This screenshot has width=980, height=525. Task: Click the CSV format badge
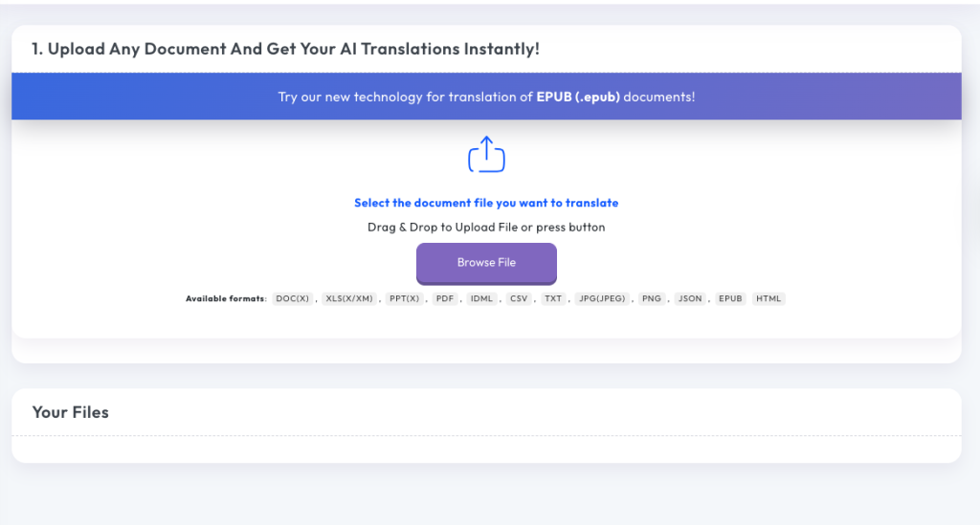(x=519, y=299)
